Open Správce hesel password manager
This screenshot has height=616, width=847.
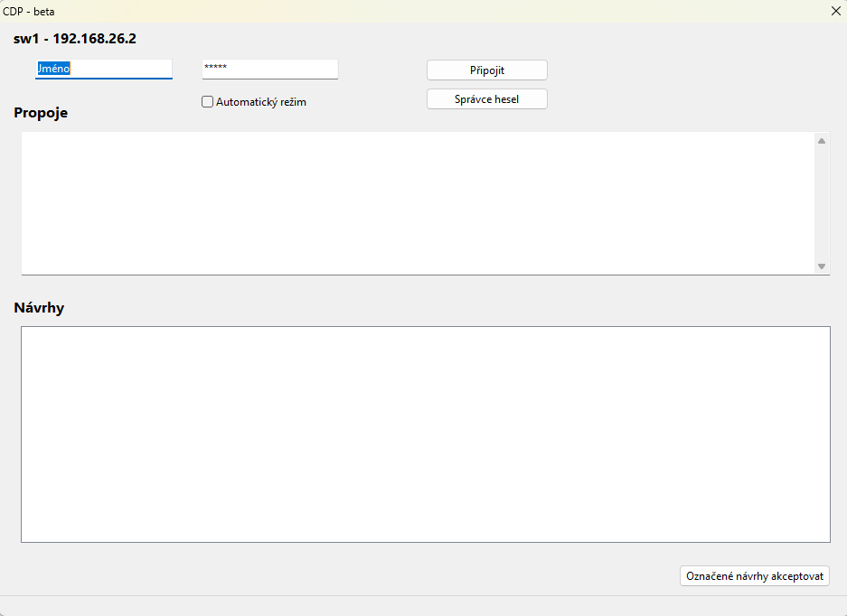486,98
